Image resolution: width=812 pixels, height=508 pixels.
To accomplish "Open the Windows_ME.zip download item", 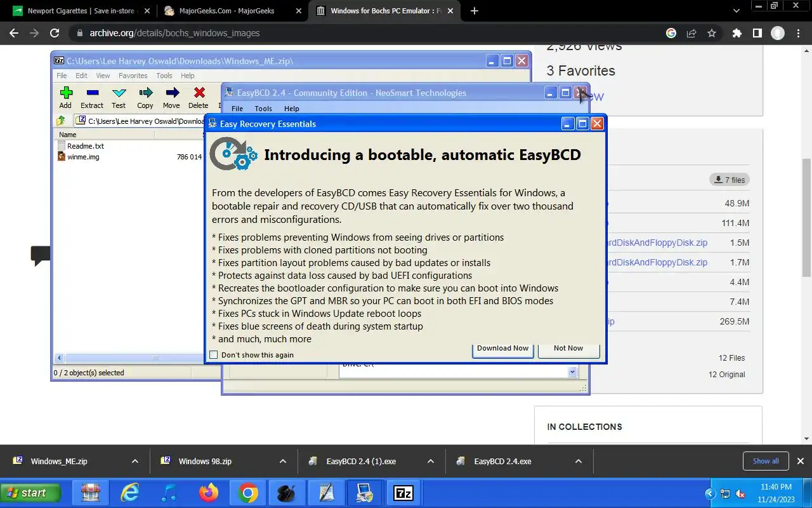I will click(59, 462).
